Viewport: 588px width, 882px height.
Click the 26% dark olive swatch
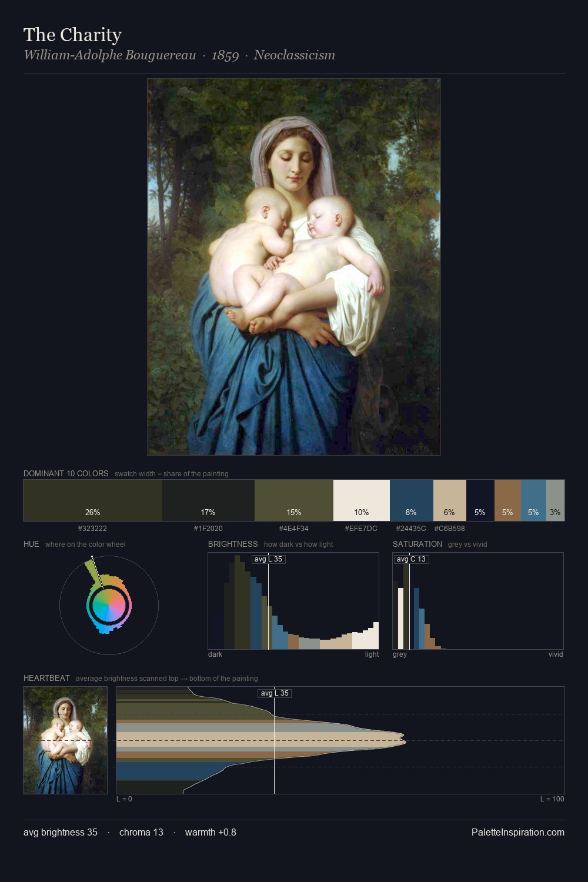[x=93, y=500]
